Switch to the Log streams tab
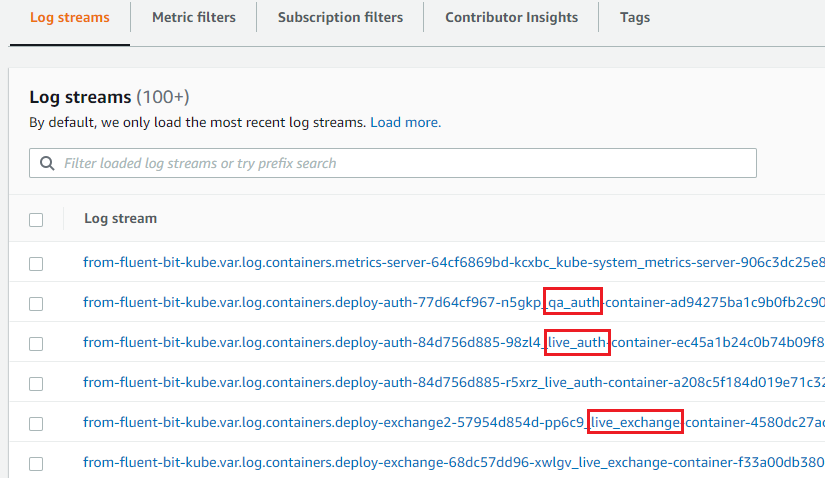The width and height of the screenshot is (825, 478). click(69, 17)
